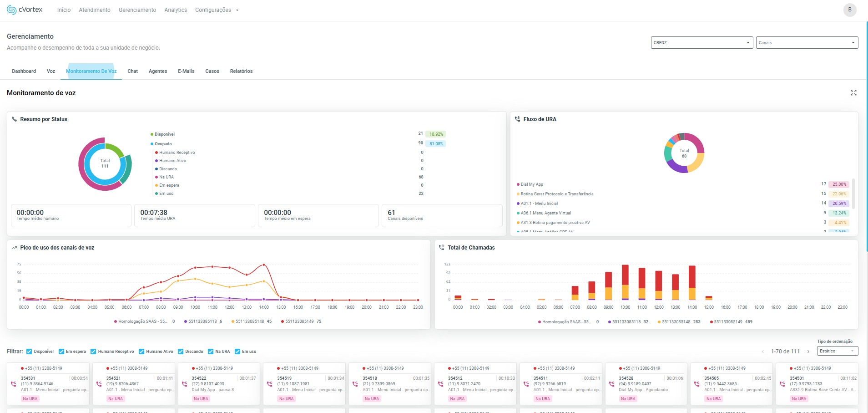The height and width of the screenshot is (413, 868).
Task: Click the A06.1 Menu Agente Virtual row
Action: coord(683,213)
